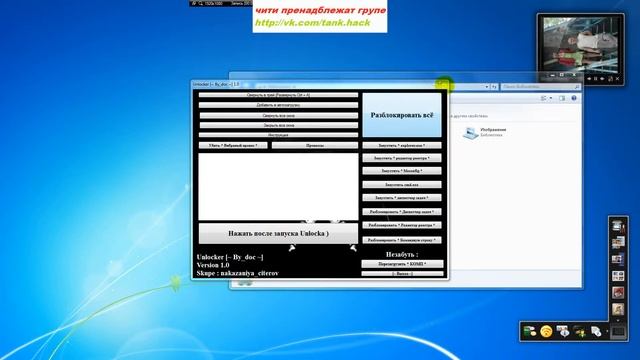Image resolution: width=640 pixels, height=360 pixels.
Task: Open the Explorer view options dropdown arrow
Action: tap(551, 98)
